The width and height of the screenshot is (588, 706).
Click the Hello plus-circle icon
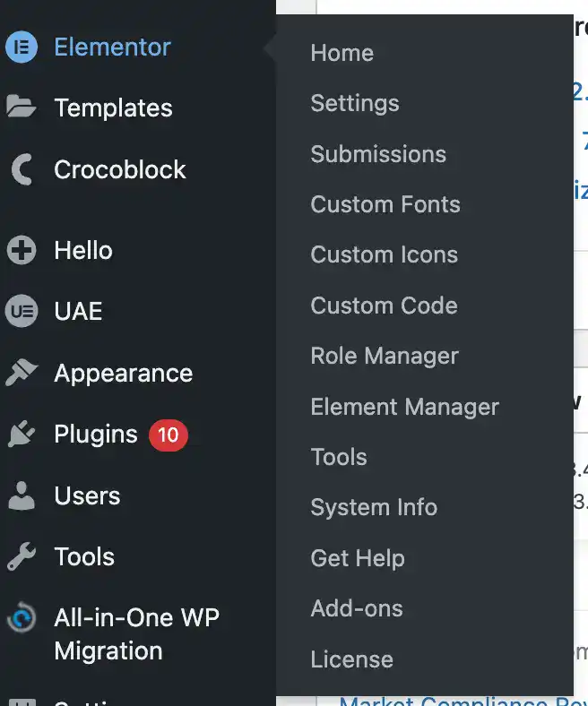pyautogui.click(x=22, y=250)
